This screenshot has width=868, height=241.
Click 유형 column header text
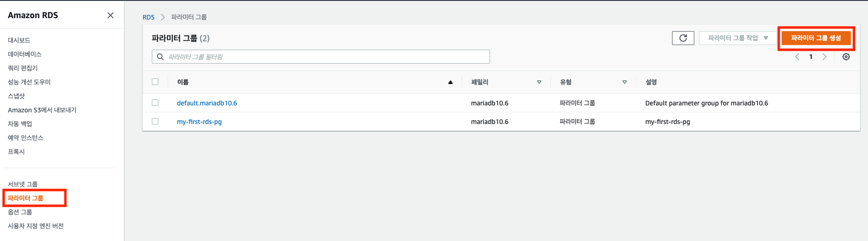point(566,82)
